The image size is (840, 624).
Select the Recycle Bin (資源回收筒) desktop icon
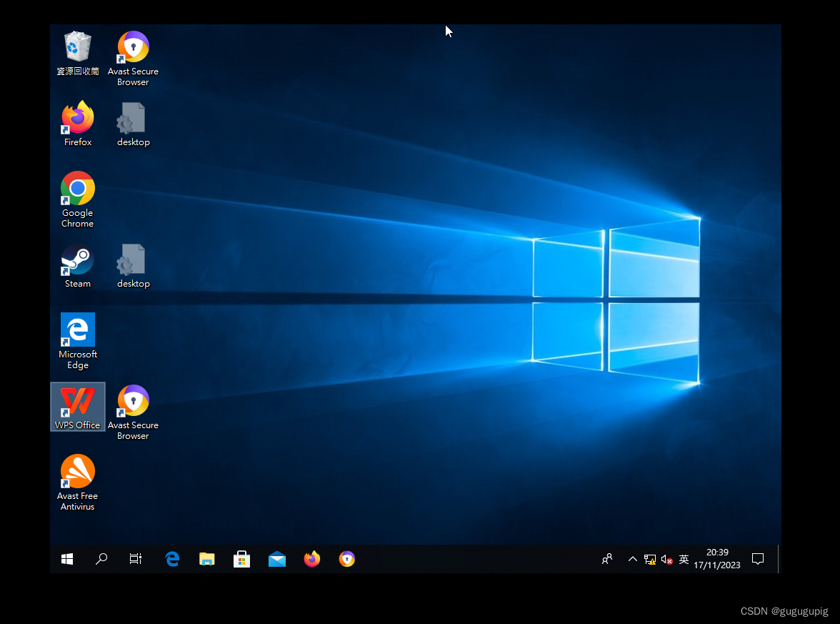(x=78, y=54)
